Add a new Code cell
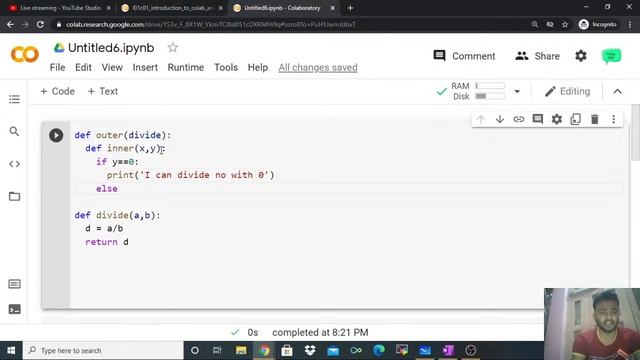640x360 pixels. 57,91
